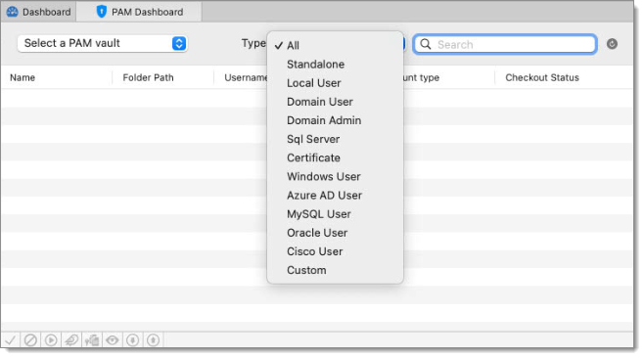Select Local User type option
Viewport: 644px width, 358px height.
(x=335, y=83)
